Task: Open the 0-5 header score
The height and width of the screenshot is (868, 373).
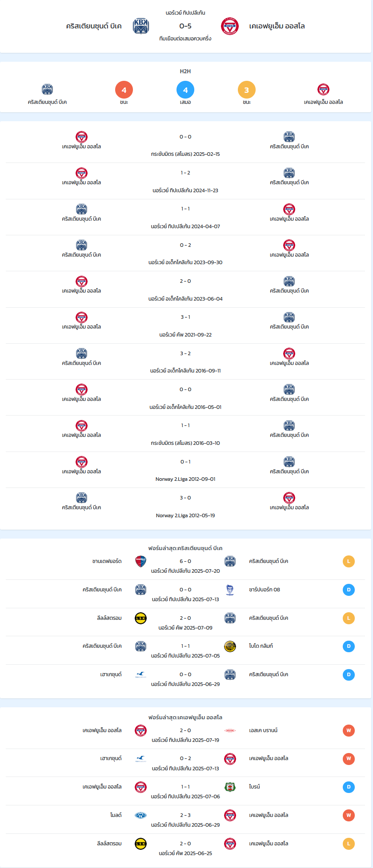Action: [185, 26]
